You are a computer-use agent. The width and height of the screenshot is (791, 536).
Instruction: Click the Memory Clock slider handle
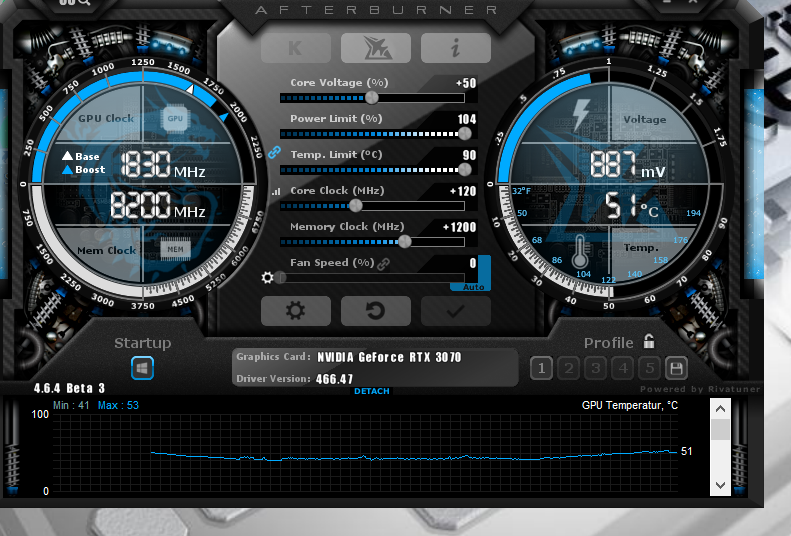pos(405,242)
